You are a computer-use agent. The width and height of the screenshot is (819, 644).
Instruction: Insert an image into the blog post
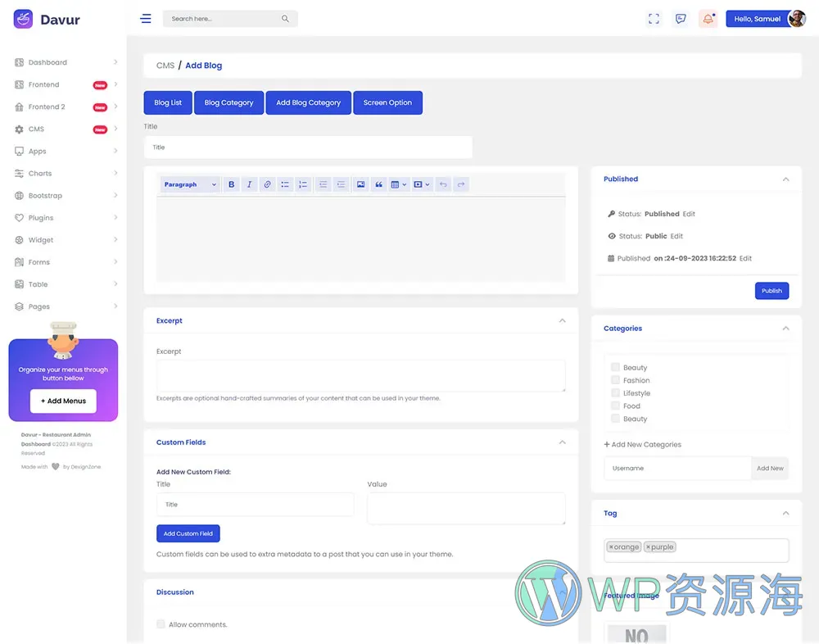point(360,184)
